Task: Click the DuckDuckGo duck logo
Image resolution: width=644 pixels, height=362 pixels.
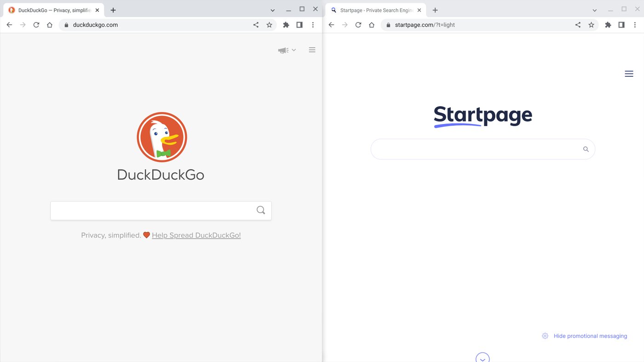Action: (x=161, y=137)
